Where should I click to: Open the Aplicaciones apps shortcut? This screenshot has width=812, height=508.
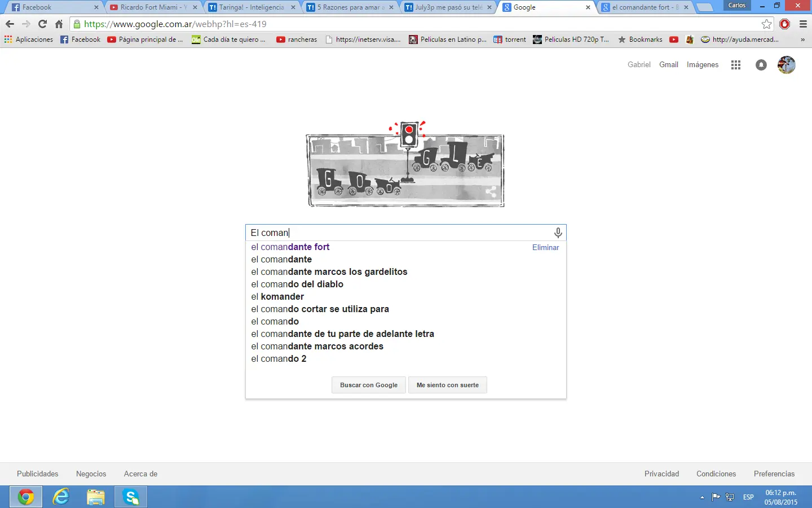pyautogui.click(x=29, y=40)
